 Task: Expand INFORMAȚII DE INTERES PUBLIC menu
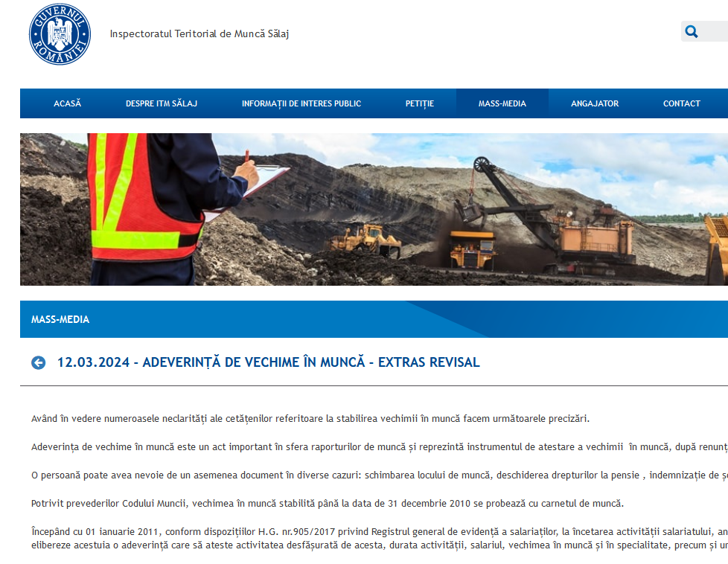(301, 103)
